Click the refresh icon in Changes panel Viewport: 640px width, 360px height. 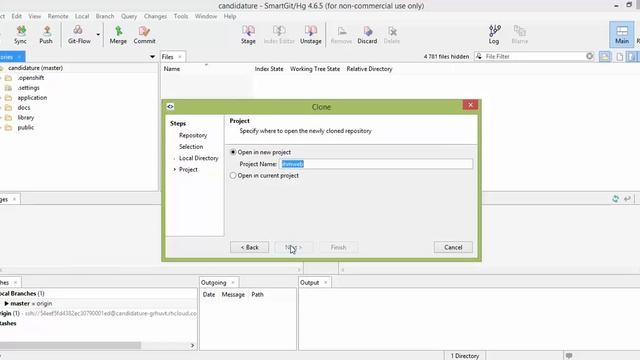[615, 199]
